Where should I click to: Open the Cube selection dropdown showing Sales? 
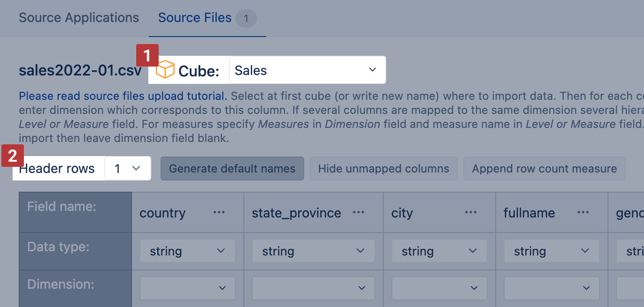point(307,70)
